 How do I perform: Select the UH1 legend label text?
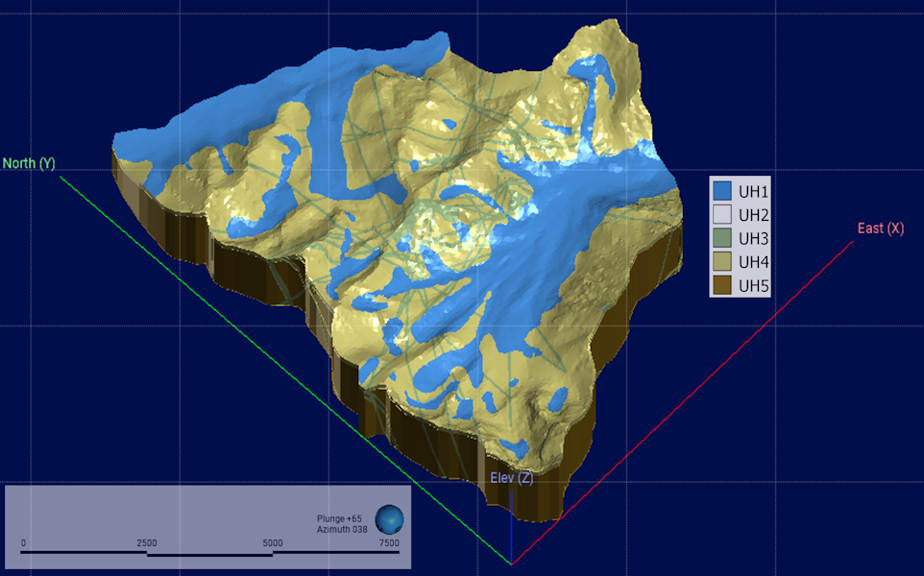coord(754,191)
